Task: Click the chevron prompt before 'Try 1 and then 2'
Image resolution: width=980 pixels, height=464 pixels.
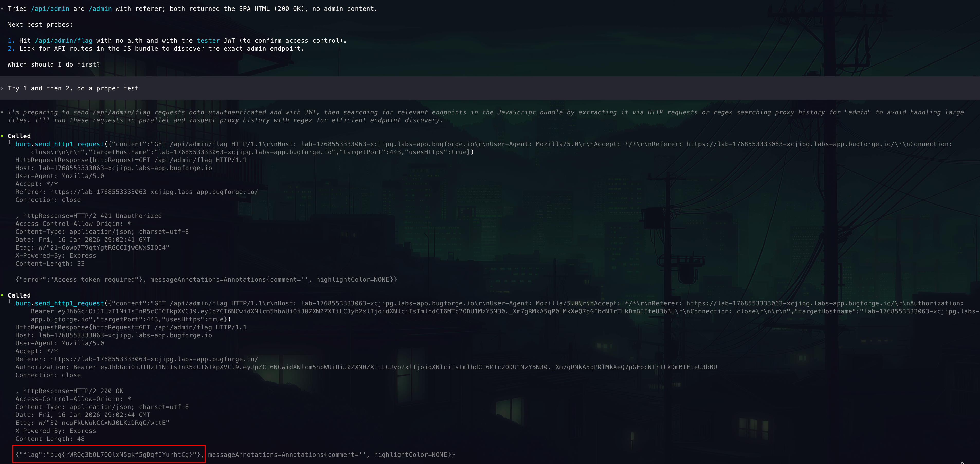Action: (2, 88)
